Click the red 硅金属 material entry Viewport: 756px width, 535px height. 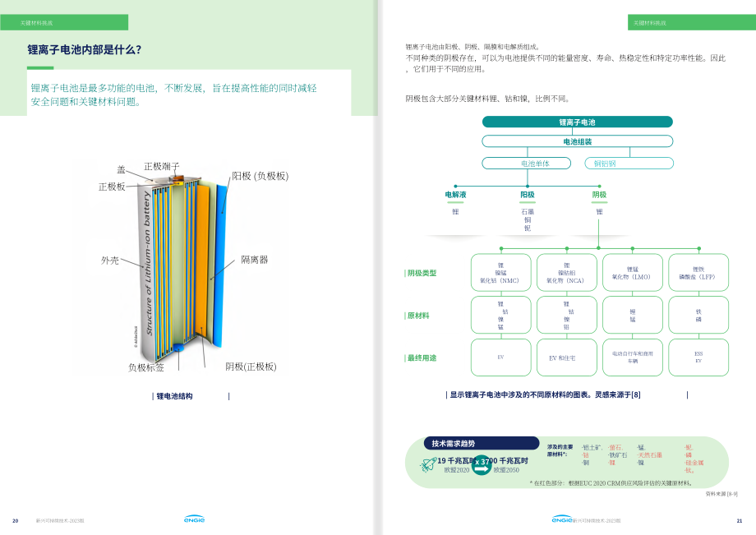(x=694, y=463)
